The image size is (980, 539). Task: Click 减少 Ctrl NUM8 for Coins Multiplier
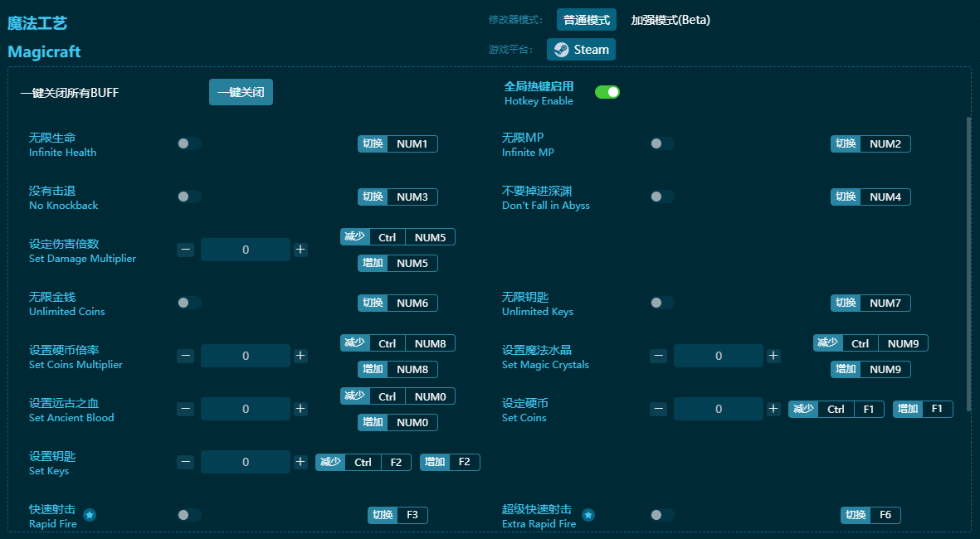[x=396, y=342]
